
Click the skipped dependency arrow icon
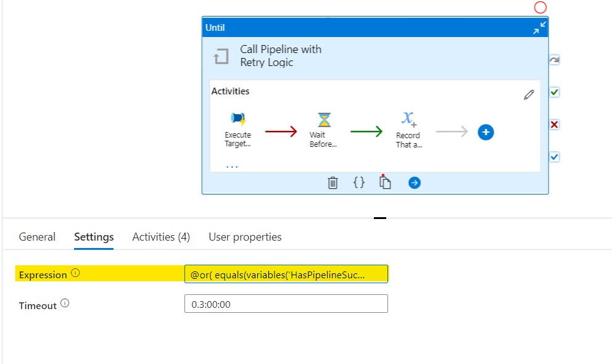tap(554, 60)
